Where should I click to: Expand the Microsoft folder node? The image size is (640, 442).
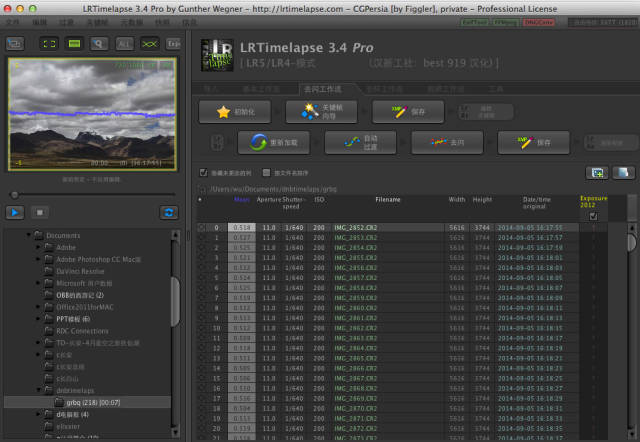[38, 283]
